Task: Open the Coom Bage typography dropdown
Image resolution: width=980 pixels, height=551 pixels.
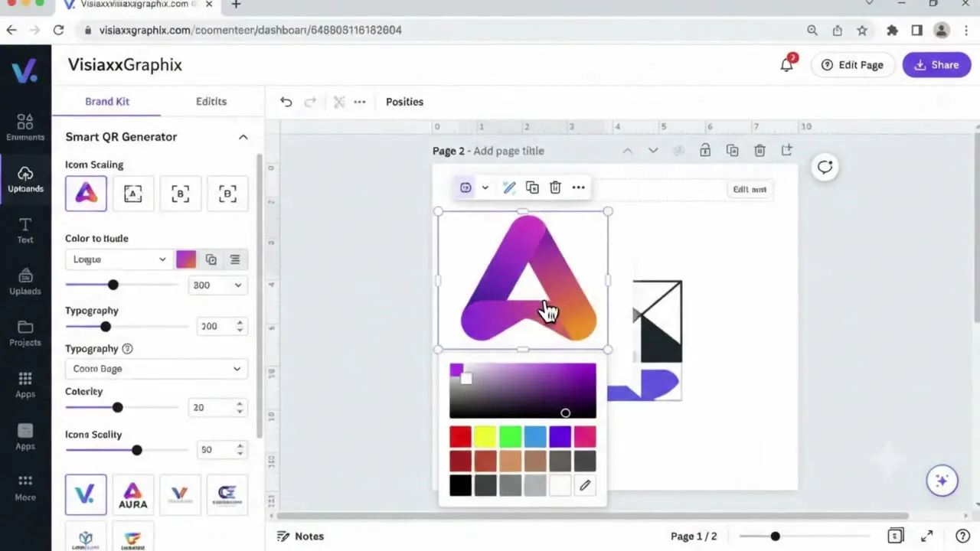Action: coord(156,369)
